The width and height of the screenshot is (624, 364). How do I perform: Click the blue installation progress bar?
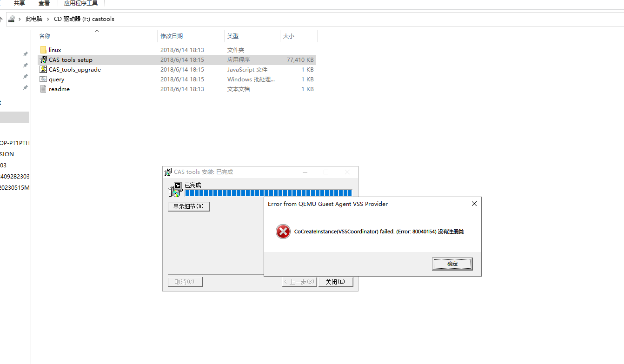(268, 193)
